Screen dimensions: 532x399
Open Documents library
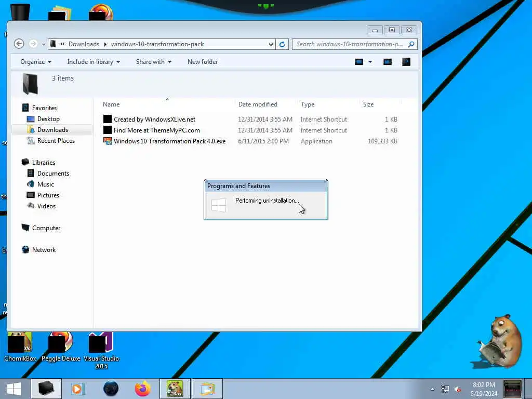tap(53, 174)
